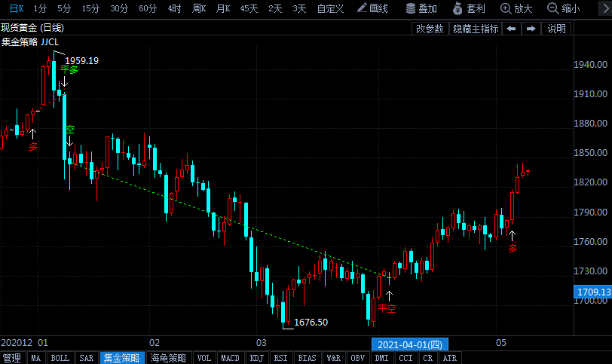Go to next indicator with right arrow

pos(531,29)
